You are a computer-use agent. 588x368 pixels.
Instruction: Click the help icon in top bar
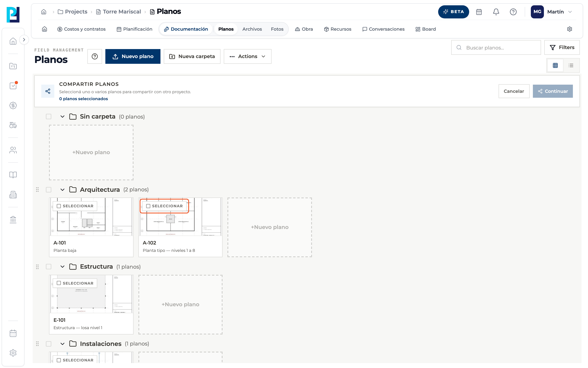[x=513, y=12]
